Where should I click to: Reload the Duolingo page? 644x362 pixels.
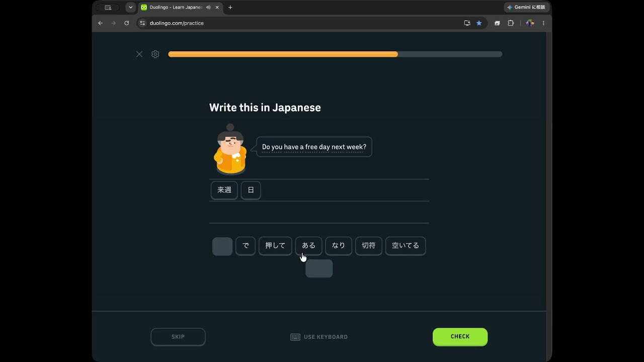127,23
